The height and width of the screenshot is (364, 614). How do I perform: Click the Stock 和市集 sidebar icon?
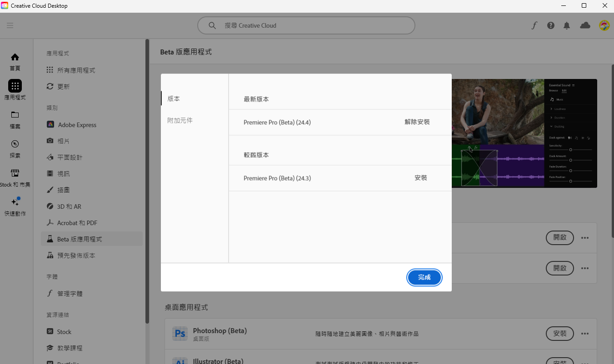coord(15,173)
